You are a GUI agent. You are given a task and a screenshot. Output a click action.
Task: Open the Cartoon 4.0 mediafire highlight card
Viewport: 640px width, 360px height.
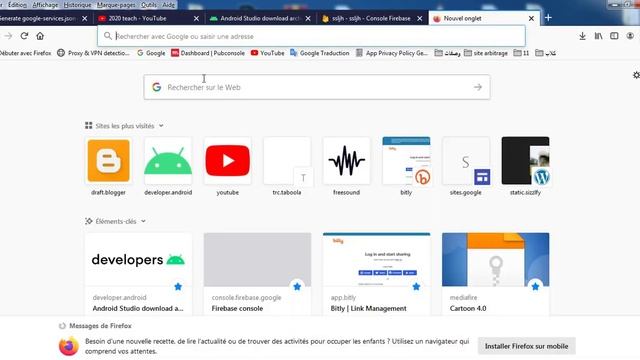496,274
